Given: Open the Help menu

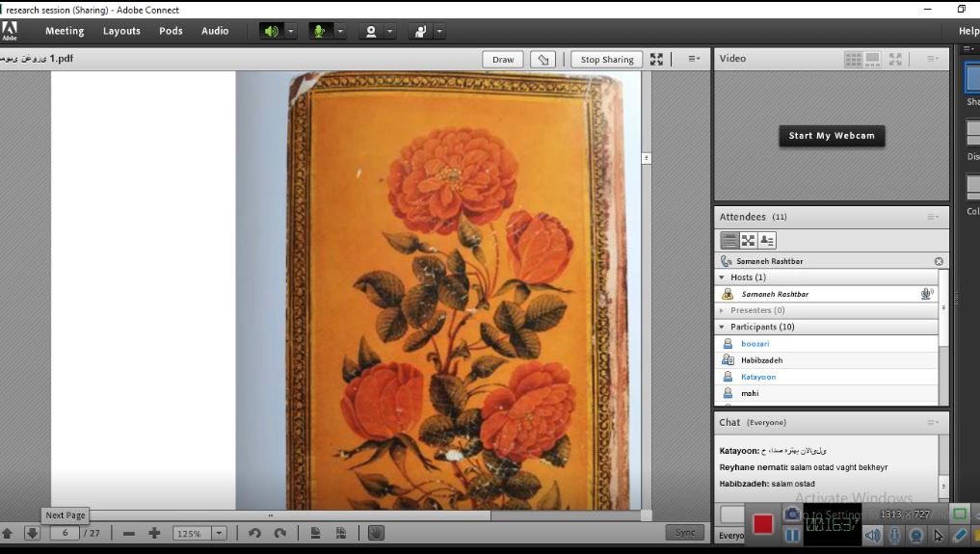Looking at the screenshot, I should tap(968, 31).
